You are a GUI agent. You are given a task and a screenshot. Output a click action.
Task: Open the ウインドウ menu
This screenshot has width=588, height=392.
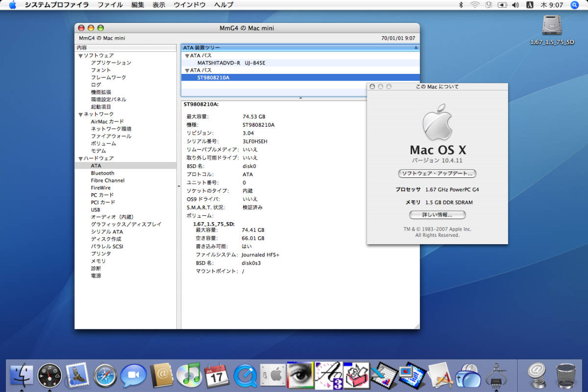[x=190, y=5]
